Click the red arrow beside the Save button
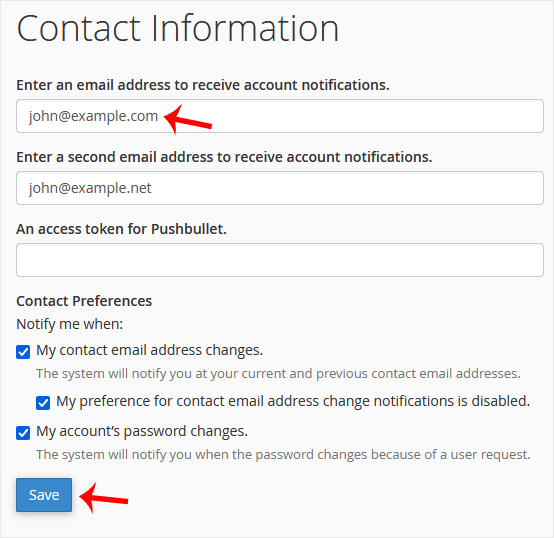554x538 pixels. 104,498
